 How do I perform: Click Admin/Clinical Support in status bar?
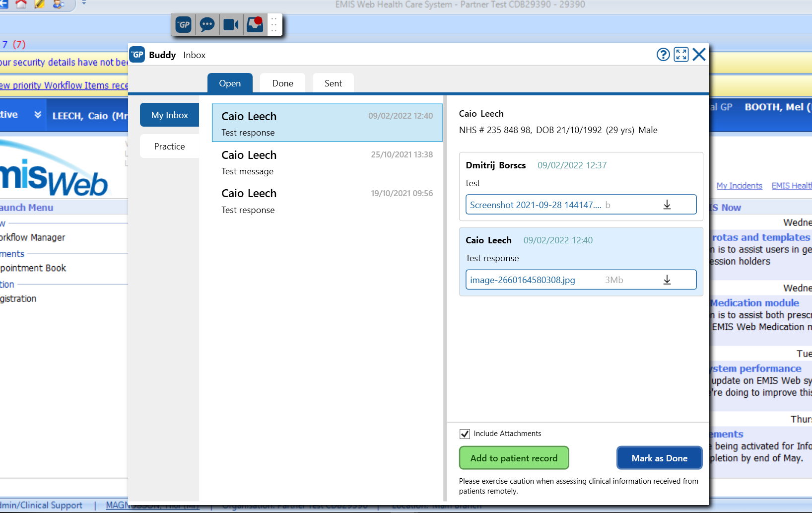[41, 505]
